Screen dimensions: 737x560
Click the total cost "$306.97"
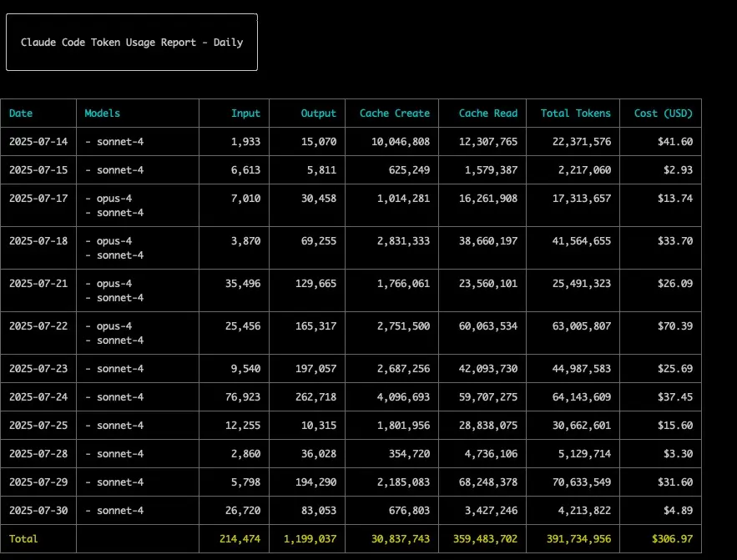[x=672, y=539]
